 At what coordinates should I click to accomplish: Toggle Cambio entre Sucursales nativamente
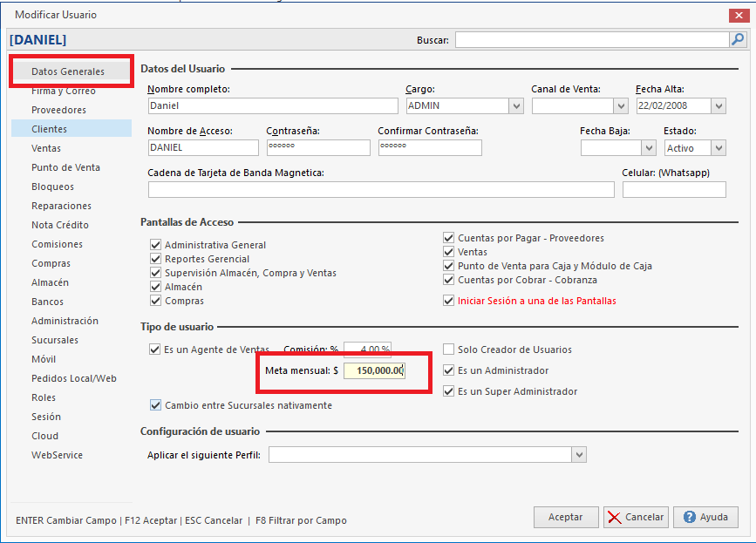coord(155,405)
